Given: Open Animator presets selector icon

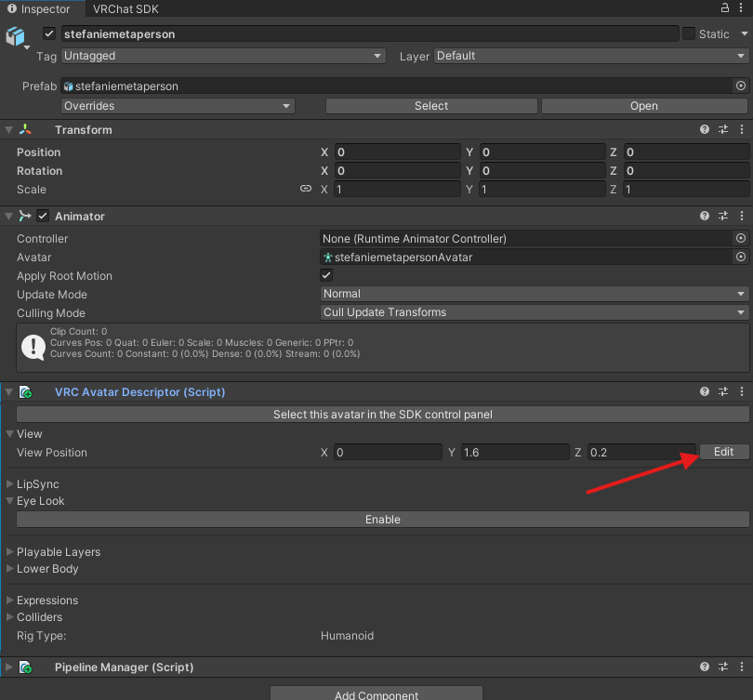Looking at the screenshot, I should point(723,216).
